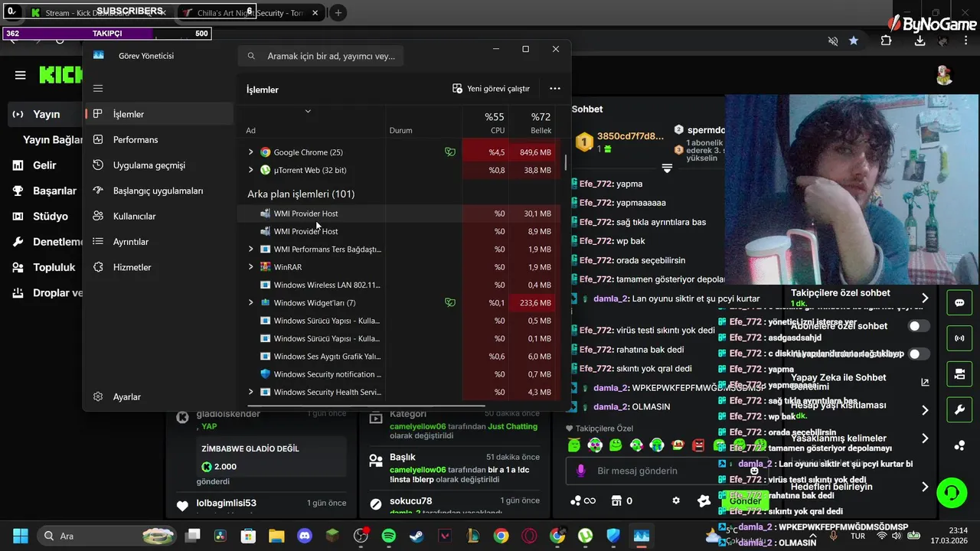The height and width of the screenshot is (551, 980).
Task: Select Windows Security notification ... process row
Action: (x=399, y=374)
